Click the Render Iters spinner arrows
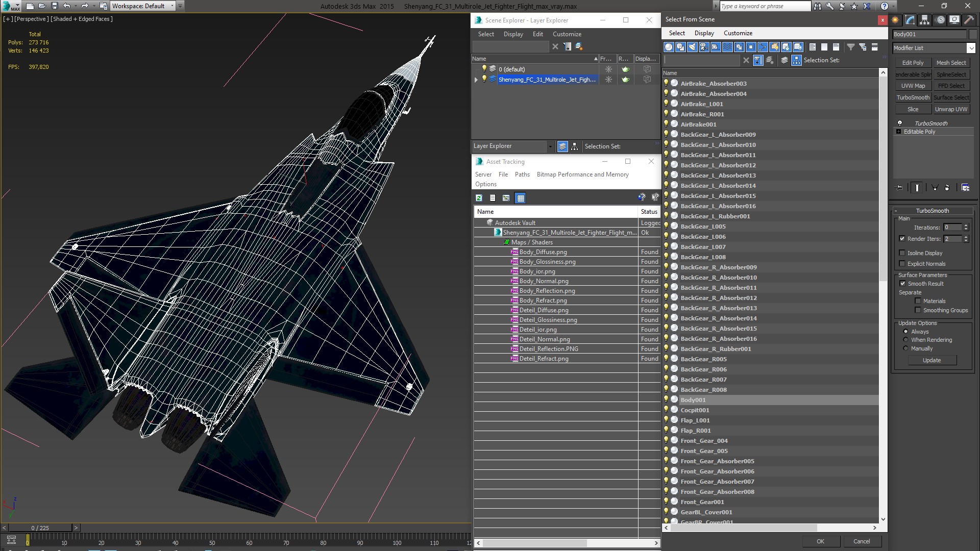 (966, 239)
